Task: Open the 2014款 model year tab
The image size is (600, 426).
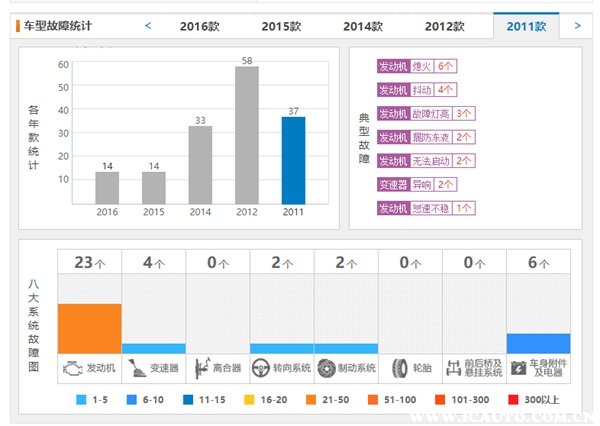Action: pos(362,26)
